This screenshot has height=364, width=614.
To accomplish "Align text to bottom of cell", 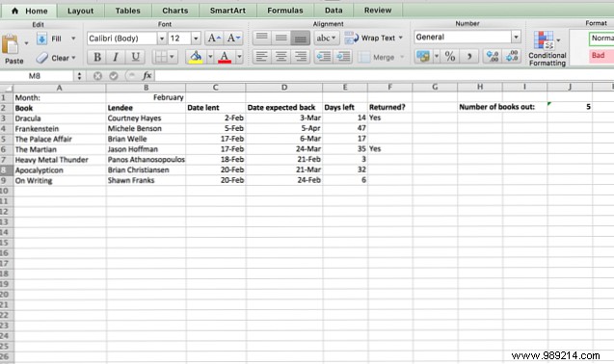I will 301,38.
